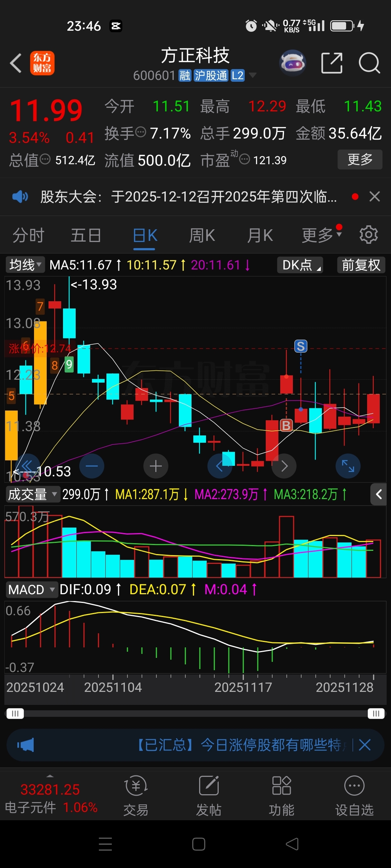The height and width of the screenshot is (868, 391).
Task: Tap the MA5:11.67 value
Action: point(80,265)
